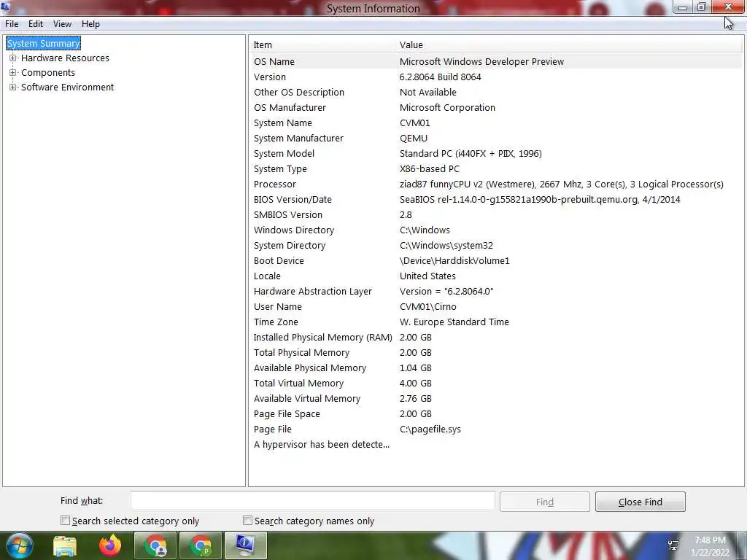Open the second Chrome profile taskbar icon
Image resolution: width=747 pixels, height=560 pixels.
pos(201,545)
